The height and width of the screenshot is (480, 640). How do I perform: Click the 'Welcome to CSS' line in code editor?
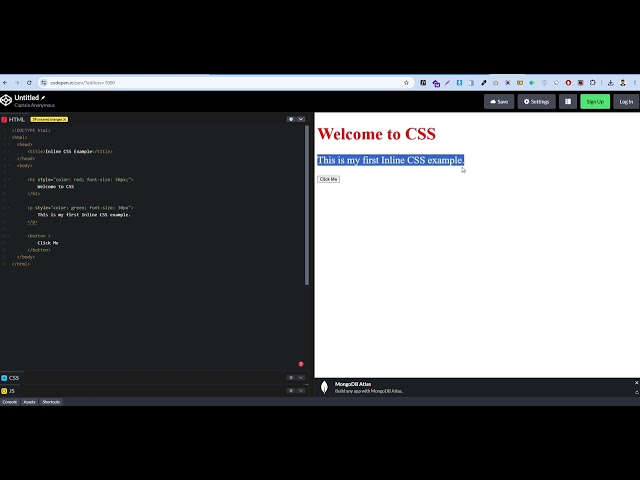point(56,187)
